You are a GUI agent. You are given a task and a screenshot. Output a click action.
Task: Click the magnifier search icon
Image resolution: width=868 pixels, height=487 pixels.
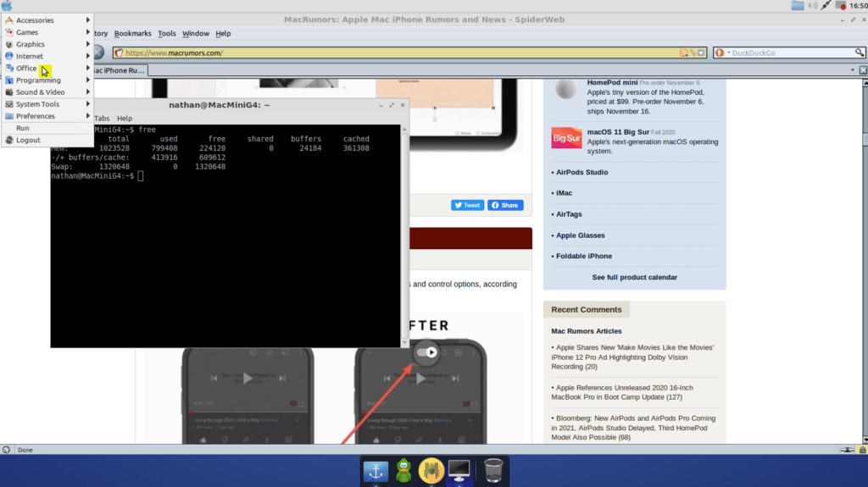pyautogui.click(x=860, y=53)
